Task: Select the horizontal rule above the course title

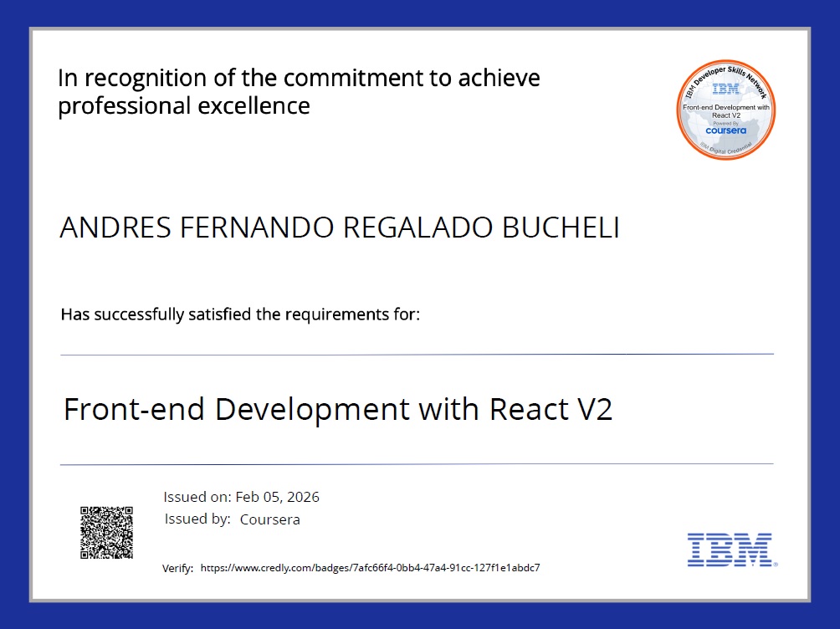Action: pyautogui.click(x=418, y=352)
